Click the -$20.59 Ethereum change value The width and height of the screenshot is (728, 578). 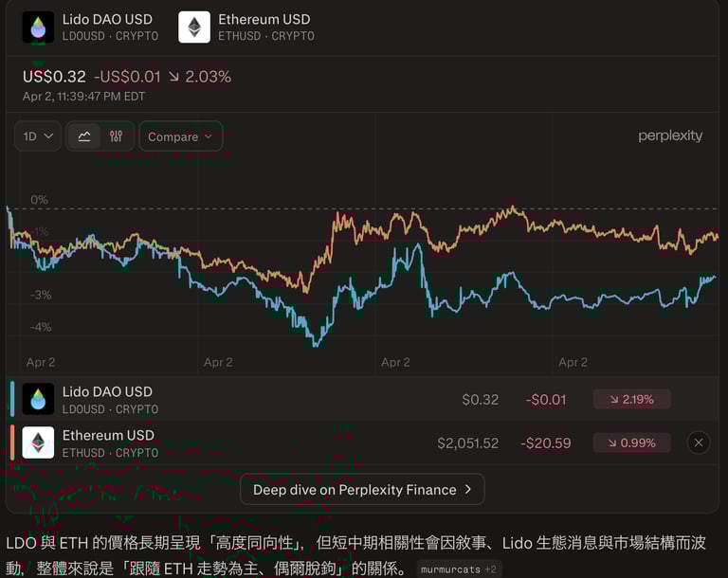(546, 443)
